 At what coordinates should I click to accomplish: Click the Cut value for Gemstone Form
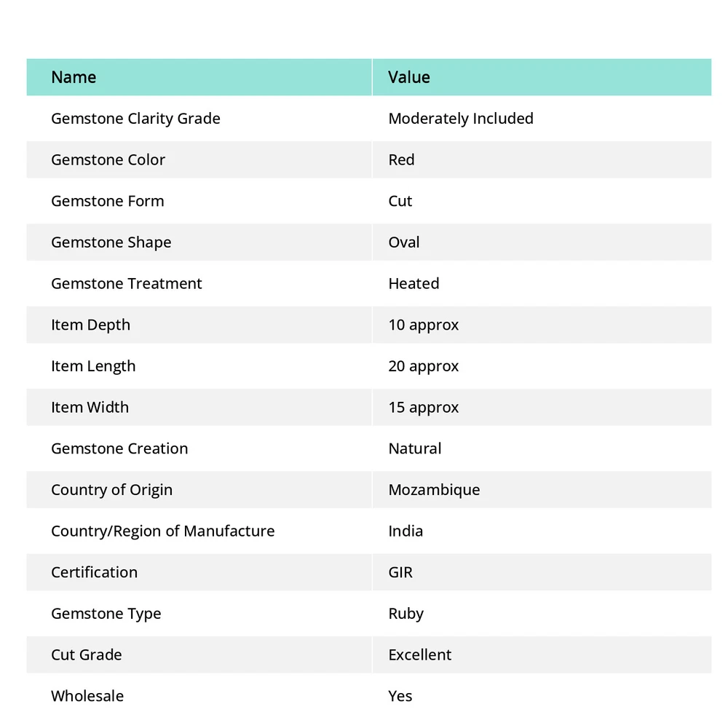tap(400, 201)
